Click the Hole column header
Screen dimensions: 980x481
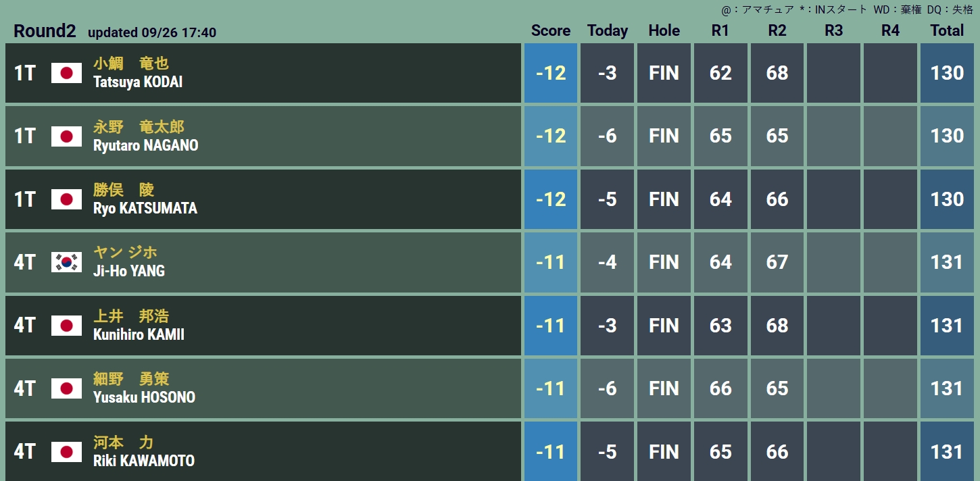pos(664,30)
